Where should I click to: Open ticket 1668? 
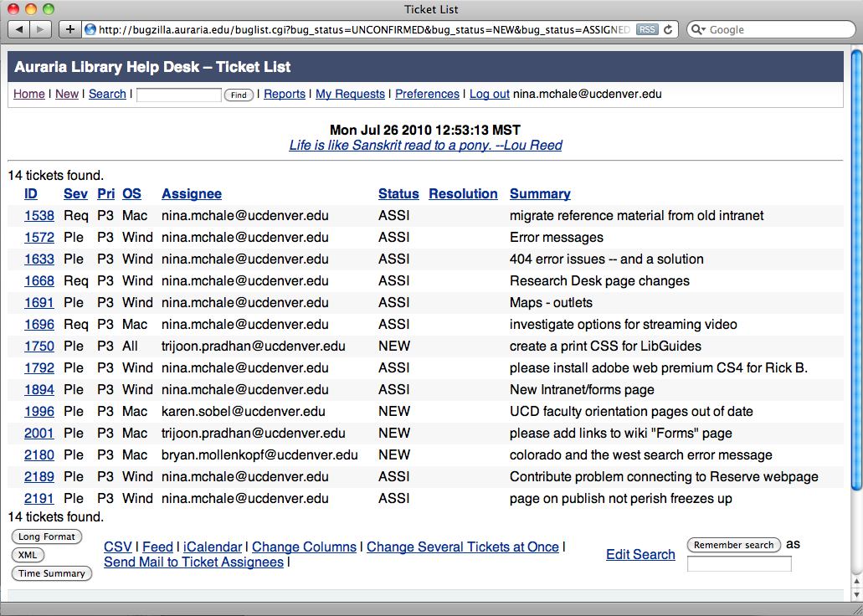click(x=39, y=280)
